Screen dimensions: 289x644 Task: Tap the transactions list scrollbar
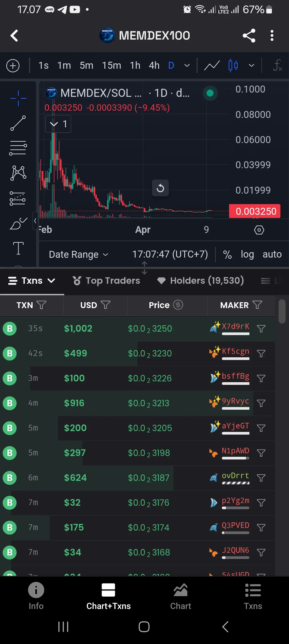pos(282,312)
